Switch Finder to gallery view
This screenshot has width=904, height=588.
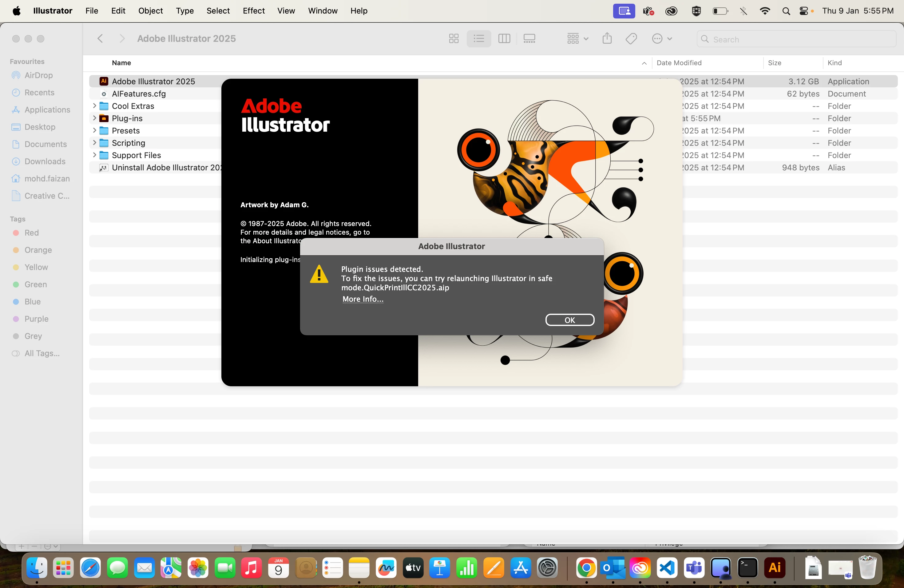point(529,39)
